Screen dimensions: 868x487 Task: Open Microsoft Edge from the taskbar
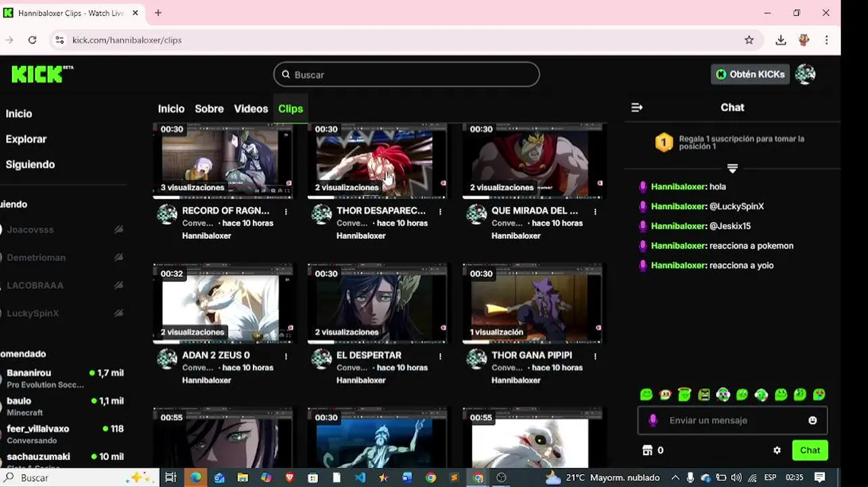point(195,478)
